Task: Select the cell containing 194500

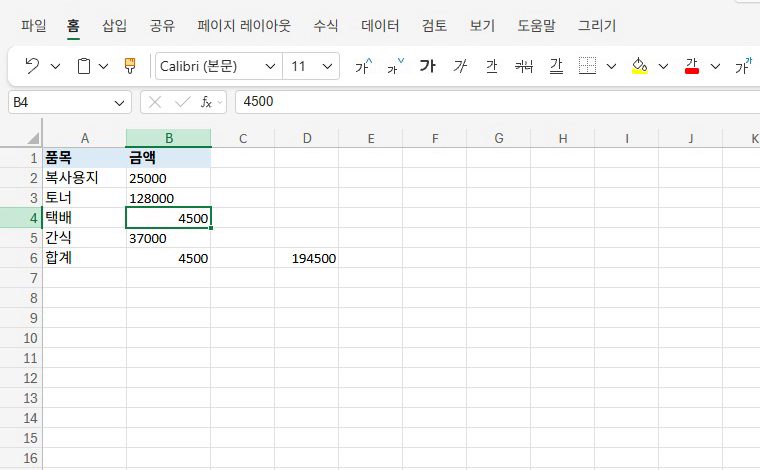Action: 307,258
